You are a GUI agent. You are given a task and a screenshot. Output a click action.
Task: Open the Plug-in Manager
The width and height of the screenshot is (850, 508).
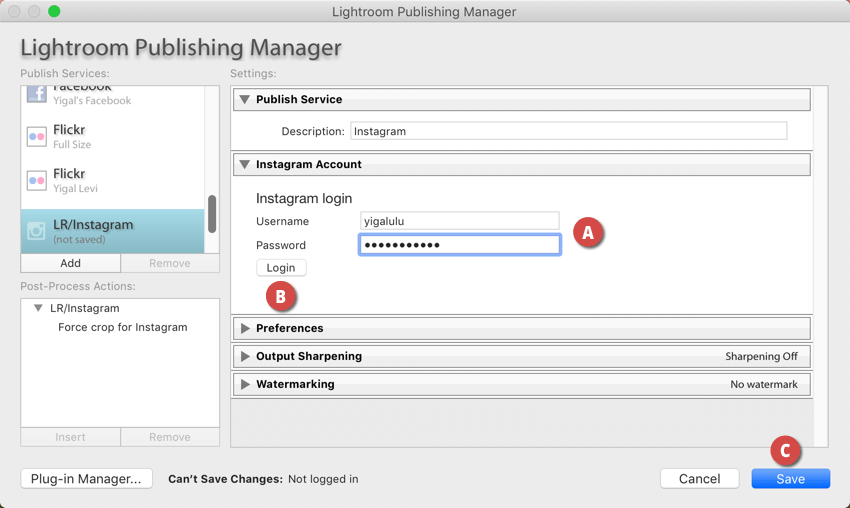86,479
